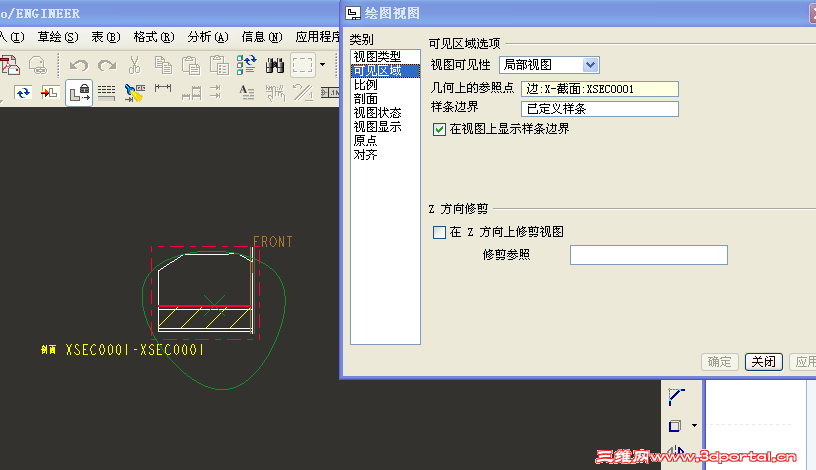Click the scissors Cut icon
Viewport: 816px width, 470px height.
(x=134, y=66)
